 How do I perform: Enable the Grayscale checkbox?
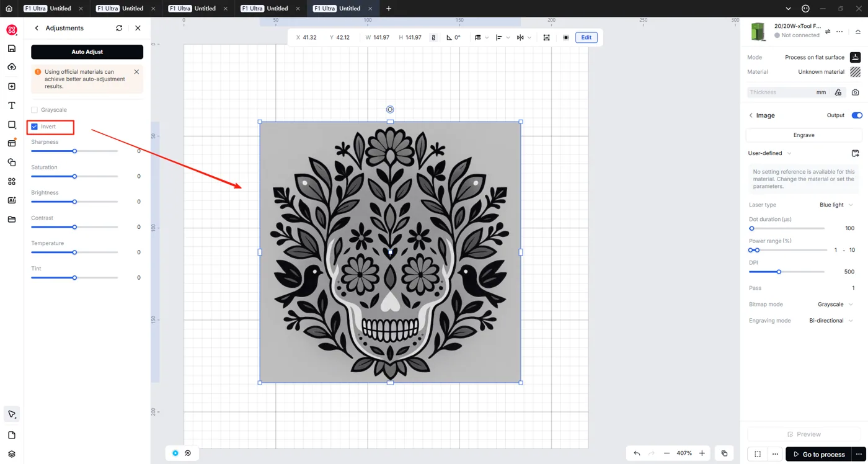(x=35, y=110)
